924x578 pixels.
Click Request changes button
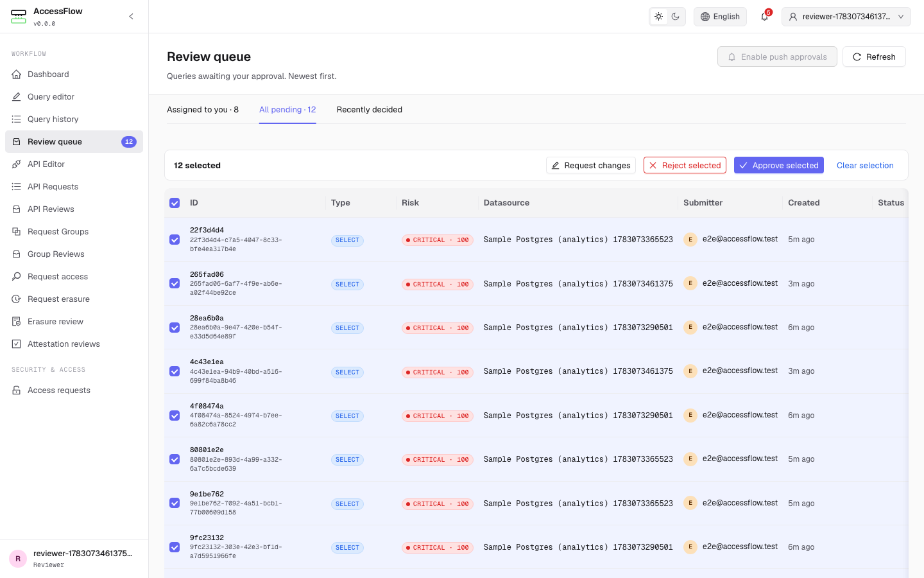(x=591, y=165)
